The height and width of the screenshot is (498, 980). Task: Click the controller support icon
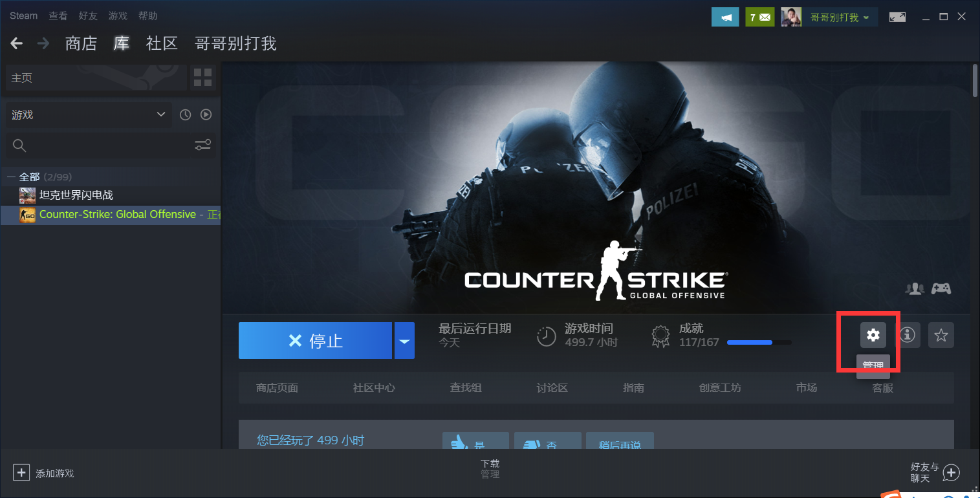pos(941,288)
